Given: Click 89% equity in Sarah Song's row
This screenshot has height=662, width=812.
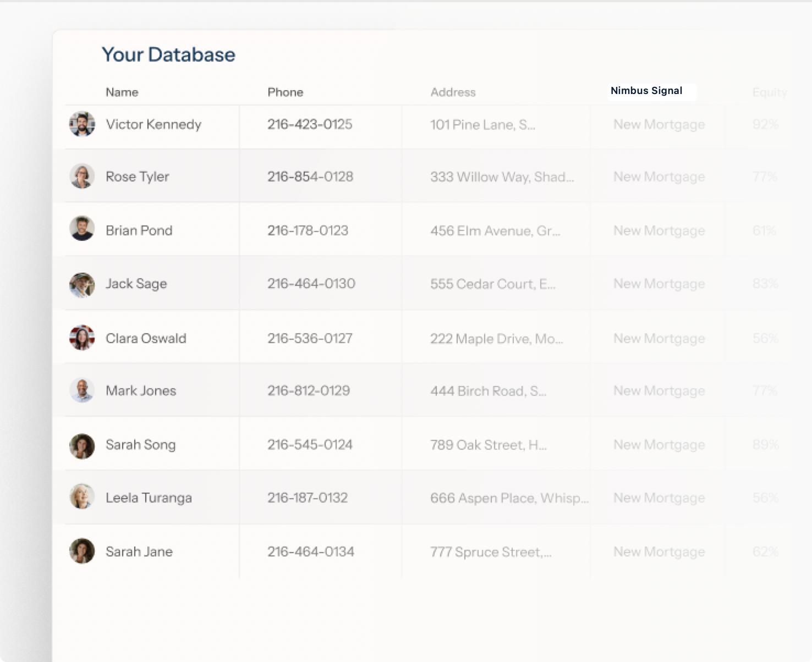Looking at the screenshot, I should (765, 445).
